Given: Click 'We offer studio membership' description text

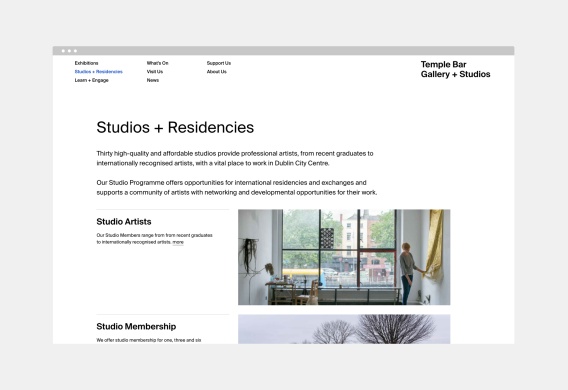Looking at the screenshot, I should point(149,340).
